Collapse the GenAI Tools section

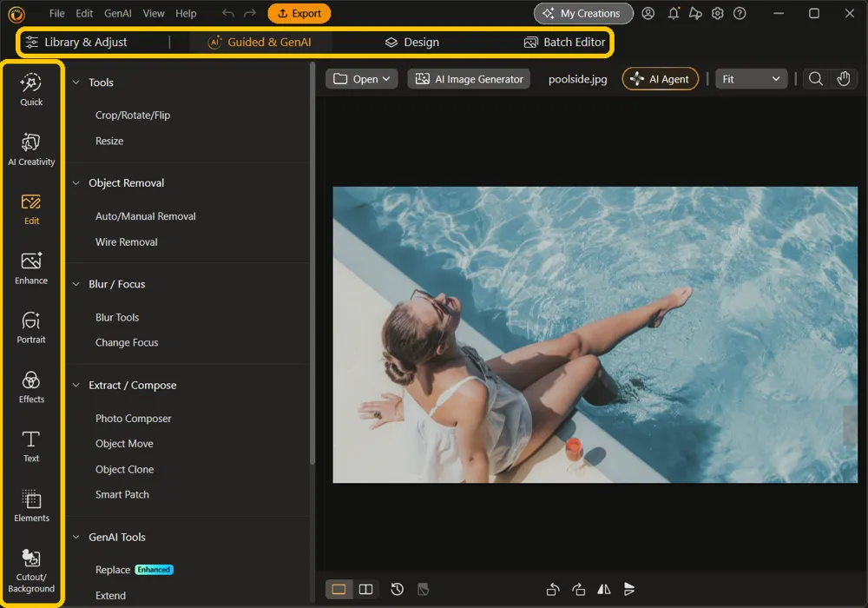pos(76,537)
